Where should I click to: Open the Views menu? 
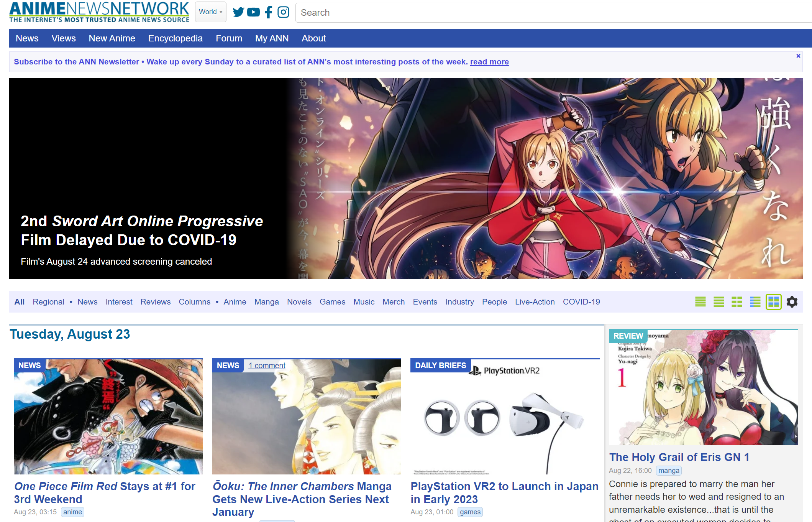pyautogui.click(x=64, y=38)
